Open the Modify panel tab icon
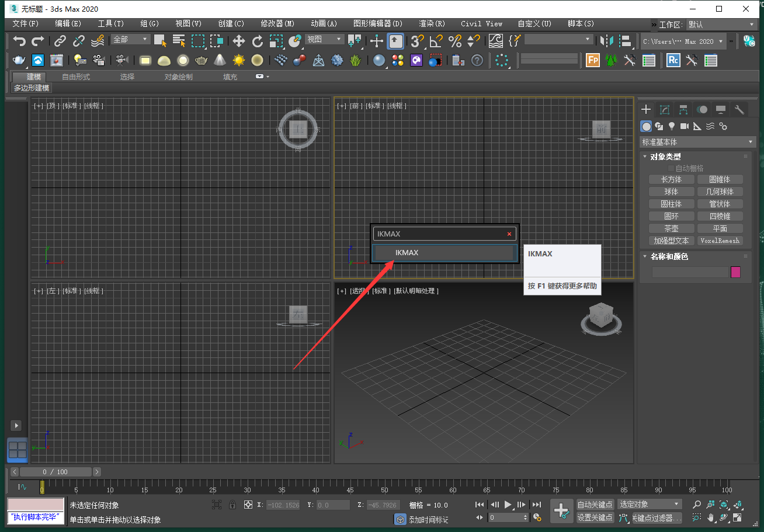This screenshot has height=532, width=764. (664, 110)
